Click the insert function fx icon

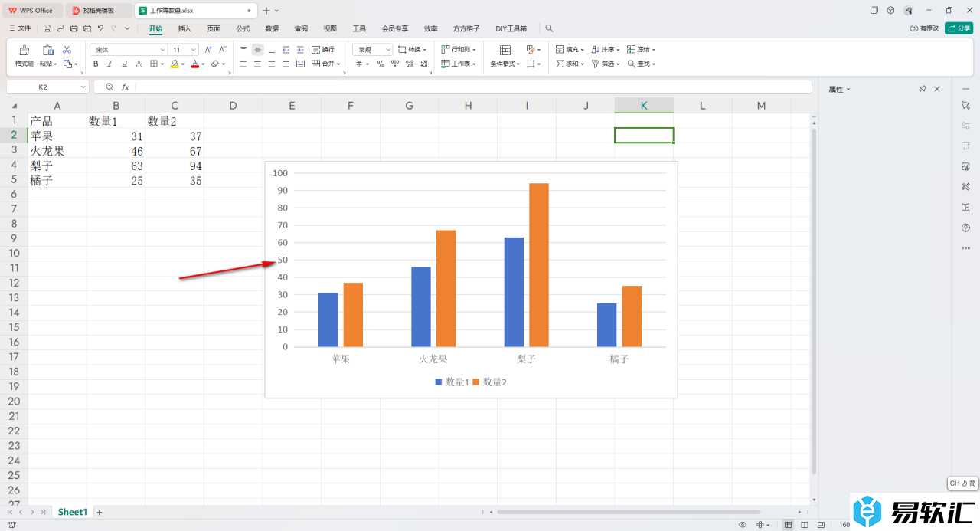point(126,87)
